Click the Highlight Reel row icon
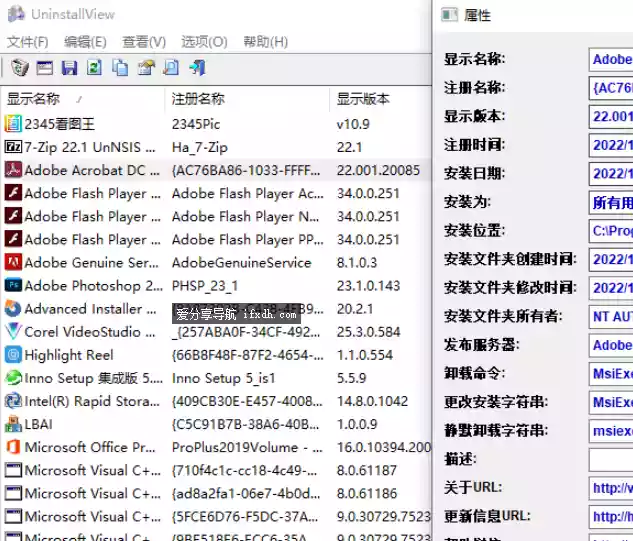This screenshot has width=633, height=541. 13,354
